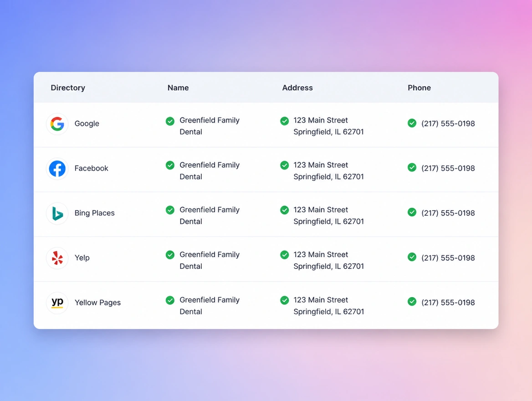Select the Yelp directory label
The height and width of the screenshot is (401, 532).
tap(82, 258)
